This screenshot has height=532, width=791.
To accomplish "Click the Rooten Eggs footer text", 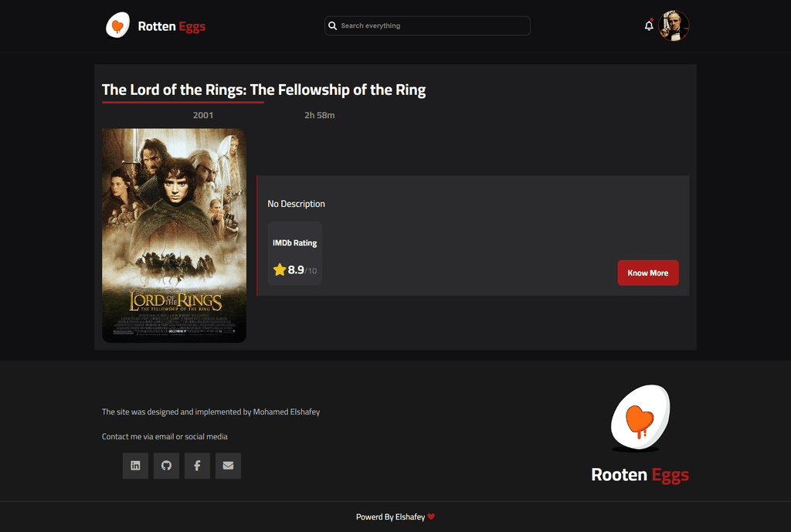I will point(640,475).
